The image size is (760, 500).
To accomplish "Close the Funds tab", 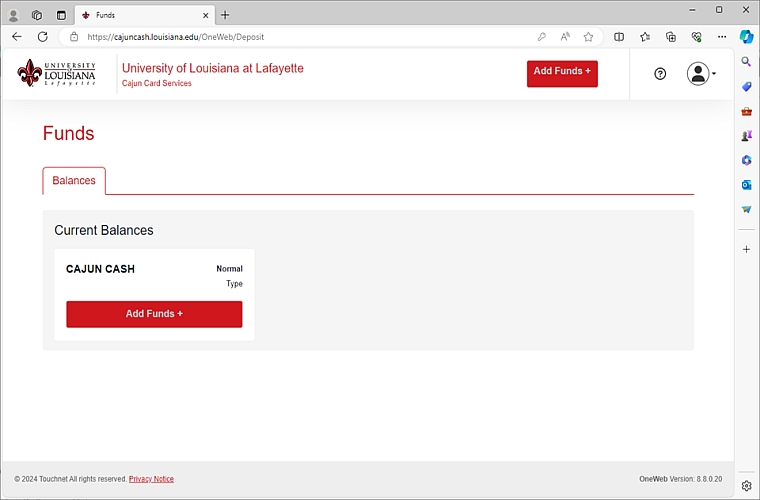I will [x=206, y=16].
